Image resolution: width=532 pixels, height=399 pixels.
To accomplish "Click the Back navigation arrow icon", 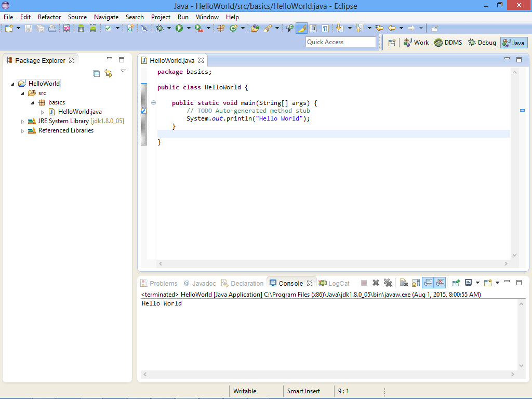I will pyautogui.click(x=392, y=29).
